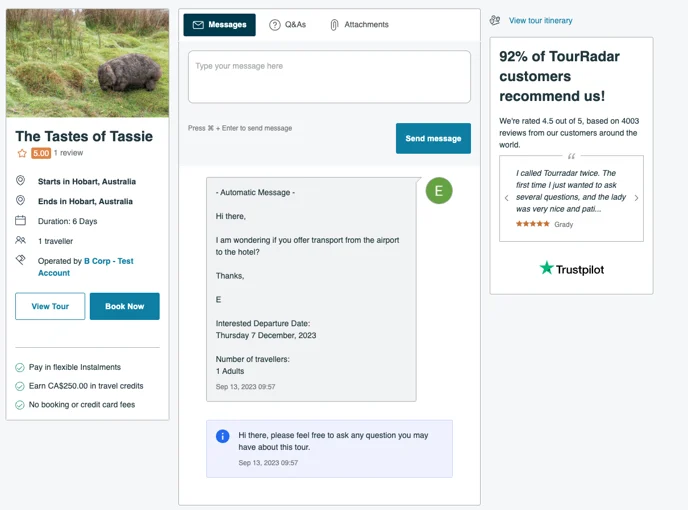Click the green E avatar circle
This screenshot has width=688, height=510.
439,190
